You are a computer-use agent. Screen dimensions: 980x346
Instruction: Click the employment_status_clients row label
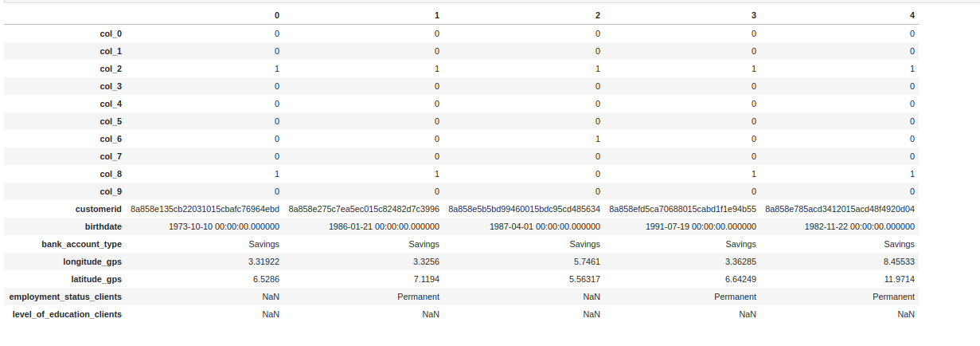pyautogui.click(x=65, y=297)
